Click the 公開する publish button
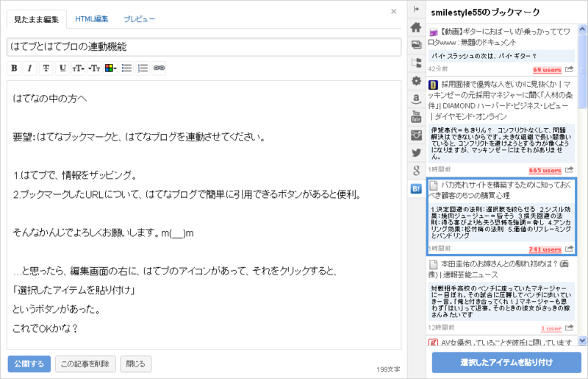The height and width of the screenshot is (379, 588). tap(29, 364)
